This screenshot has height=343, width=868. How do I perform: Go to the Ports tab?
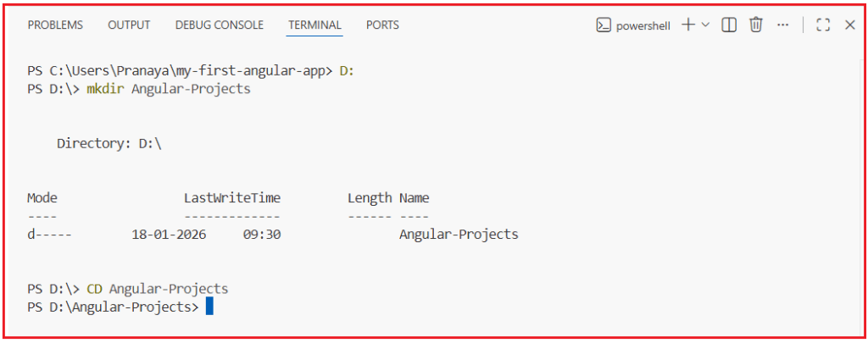(382, 25)
